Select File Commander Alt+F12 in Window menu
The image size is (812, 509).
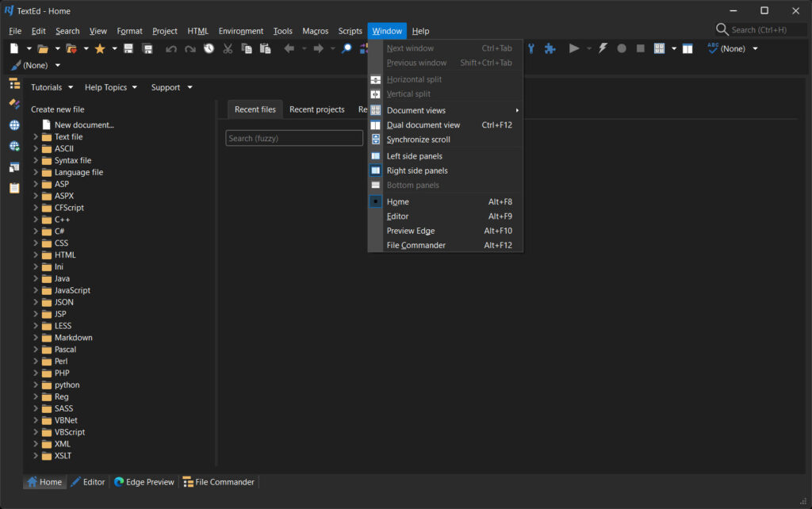(x=446, y=245)
